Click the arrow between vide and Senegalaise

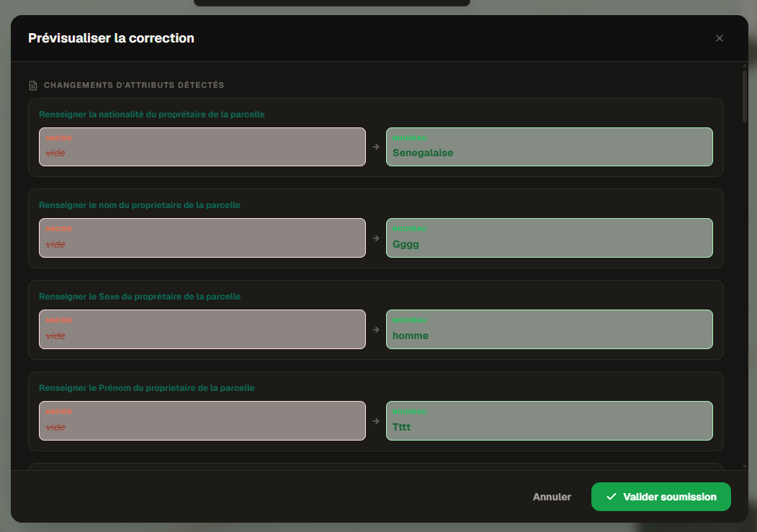pyautogui.click(x=376, y=147)
